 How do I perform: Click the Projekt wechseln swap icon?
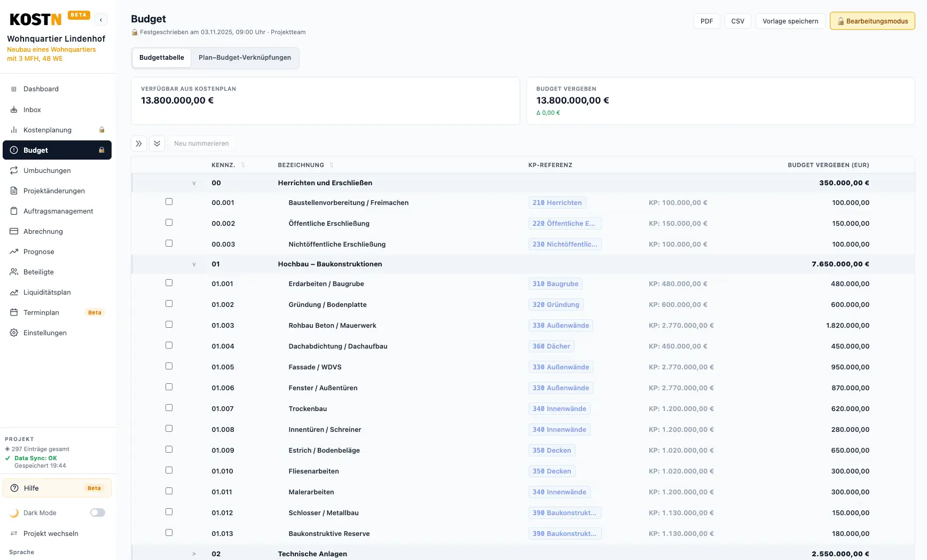pos(14,534)
